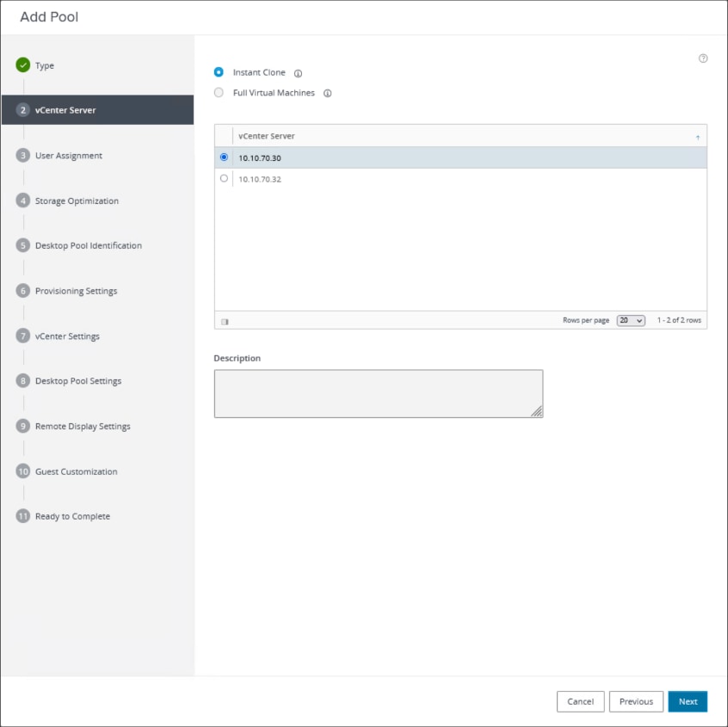Click the vCenter Server column sort arrow
The height and width of the screenshot is (727, 728).
click(x=697, y=137)
